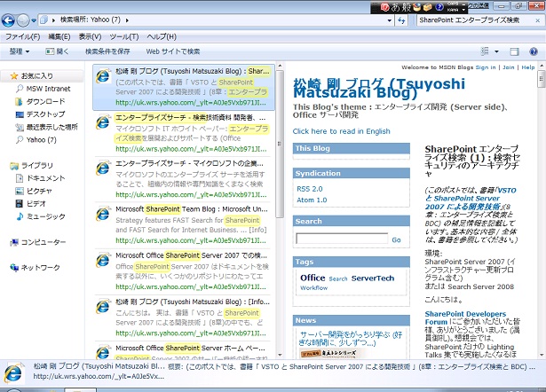Click the SharePoint search input field

pos(475,20)
